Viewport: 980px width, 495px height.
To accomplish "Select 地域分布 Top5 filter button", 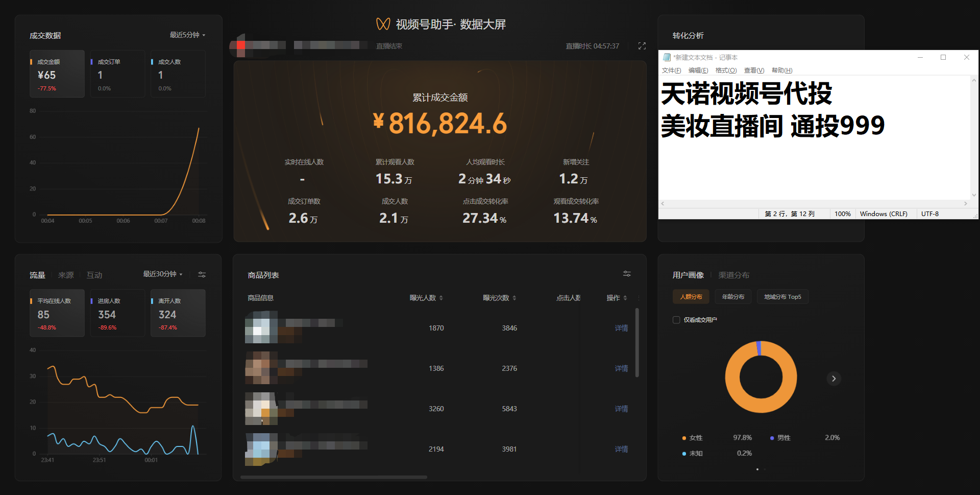I will [x=782, y=297].
